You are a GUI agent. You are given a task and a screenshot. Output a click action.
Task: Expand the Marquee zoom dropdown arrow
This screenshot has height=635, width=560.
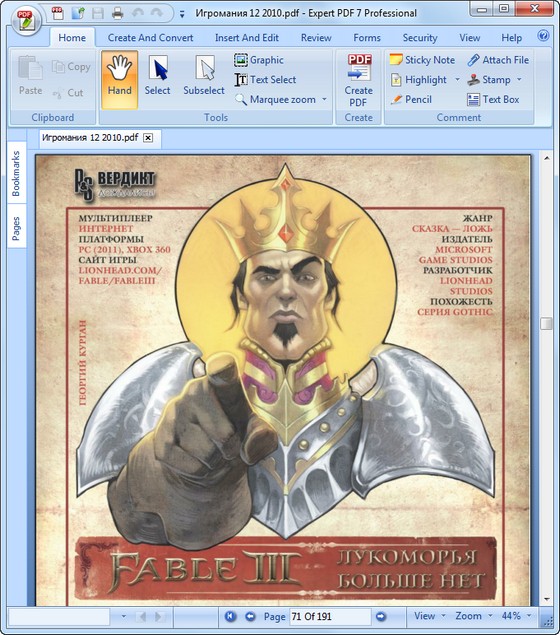324,99
